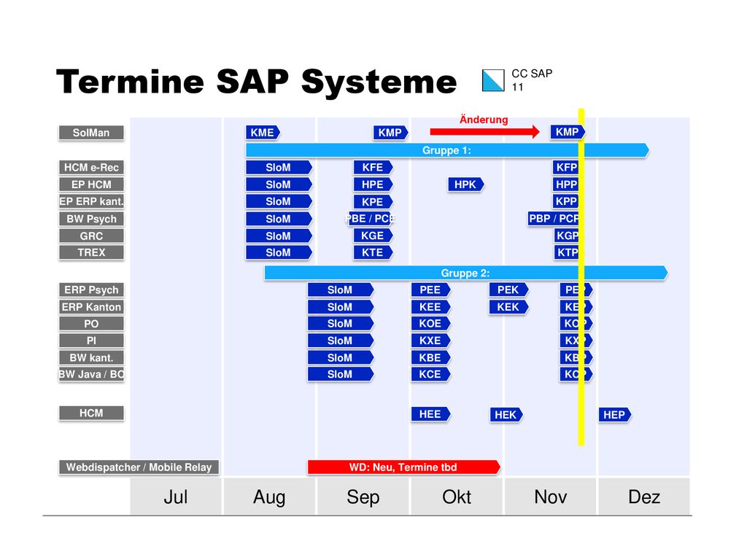Viewport: 747px width, 560px height.
Task: Select the PI row label
Action: tap(91, 341)
